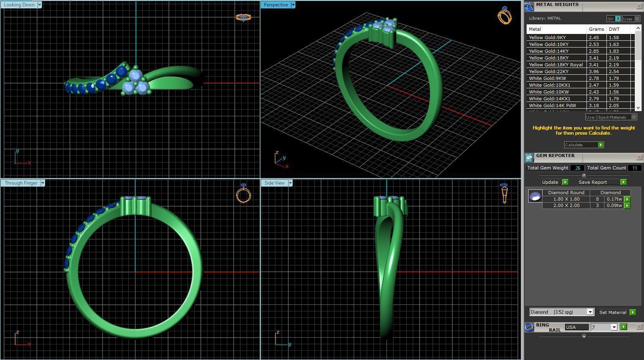Click the Side View viewport label
644x360 pixels.
point(275,183)
